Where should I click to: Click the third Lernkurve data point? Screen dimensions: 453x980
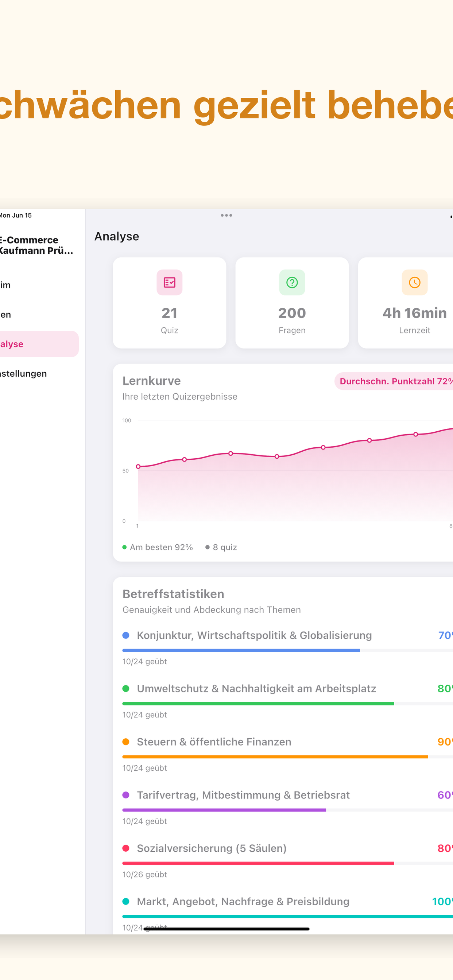[x=231, y=454]
